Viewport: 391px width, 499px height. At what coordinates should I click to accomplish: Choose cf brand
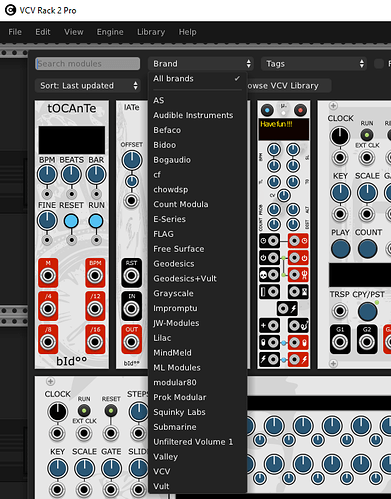point(197,175)
